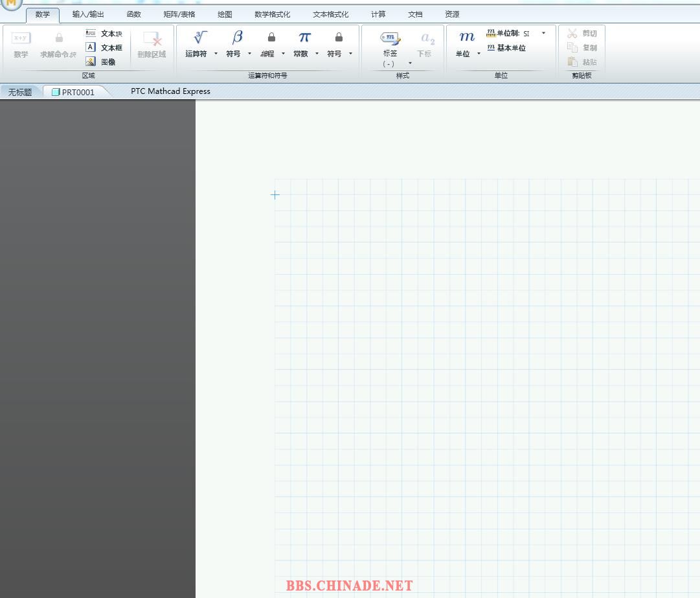The height and width of the screenshot is (598, 700).
Task: Open the programming lock icon
Action: pos(271,37)
